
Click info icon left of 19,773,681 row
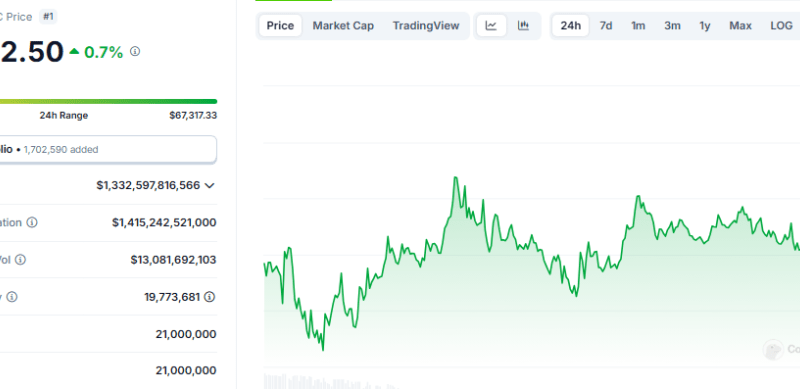12,297
